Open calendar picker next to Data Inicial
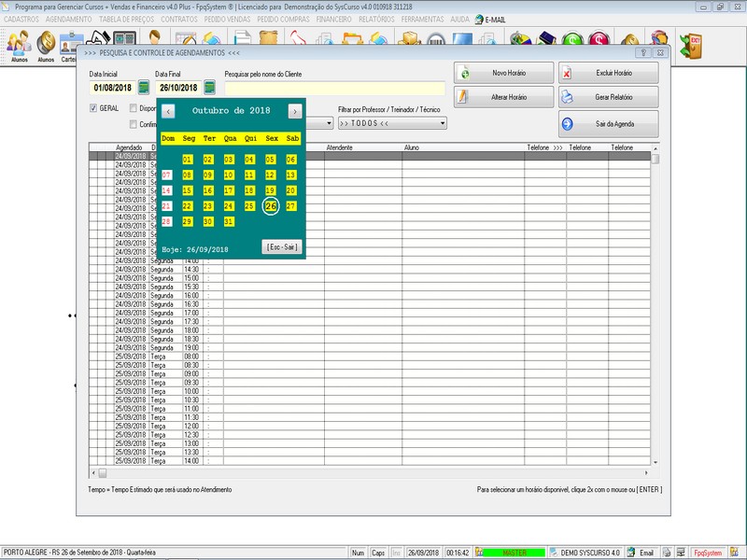The width and height of the screenshot is (747, 560). [x=144, y=87]
